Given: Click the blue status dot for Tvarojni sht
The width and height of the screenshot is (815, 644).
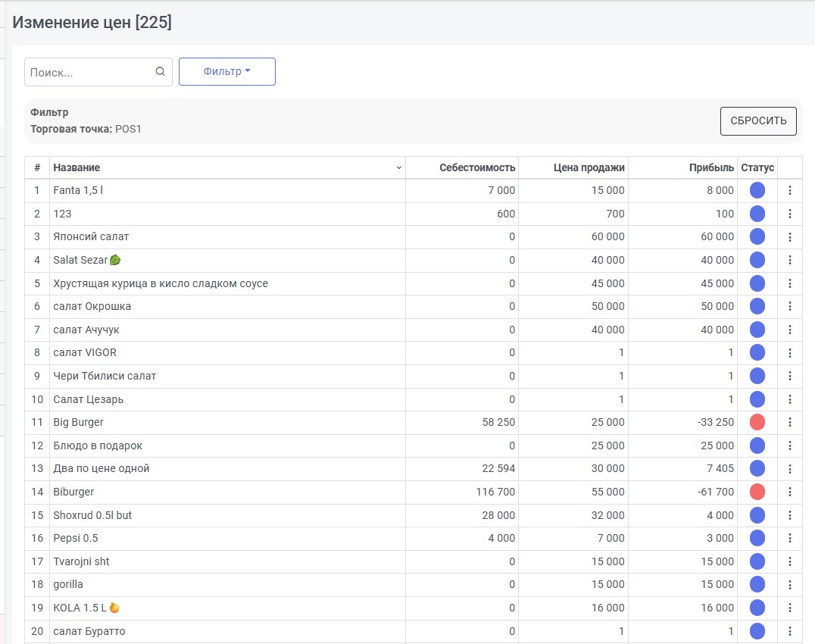Looking at the screenshot, I should click(757, 561).
